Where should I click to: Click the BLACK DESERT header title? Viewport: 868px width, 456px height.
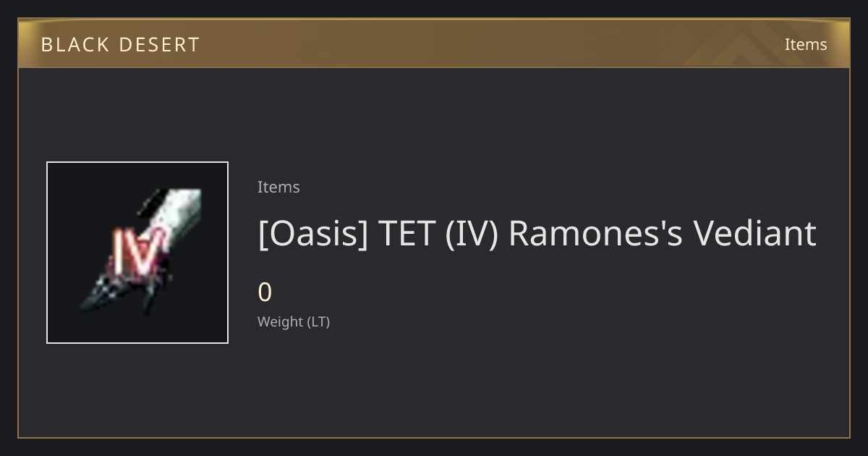coord(120,44)
